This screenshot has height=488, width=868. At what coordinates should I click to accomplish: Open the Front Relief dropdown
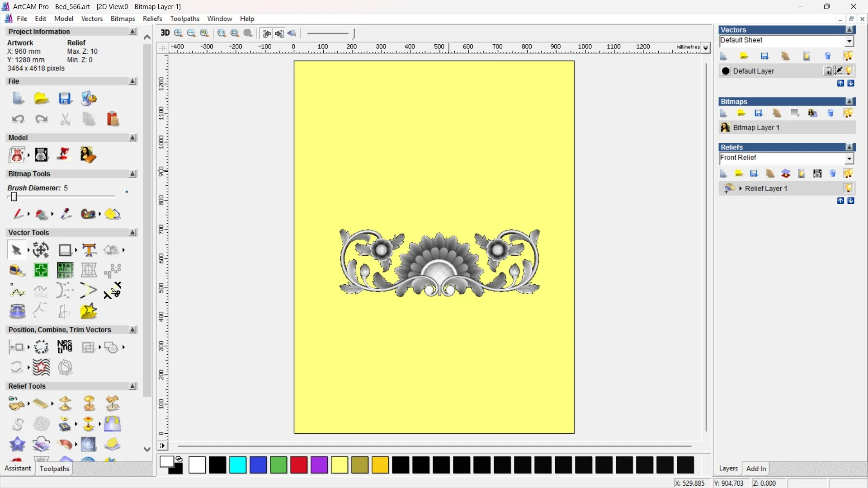849,158
